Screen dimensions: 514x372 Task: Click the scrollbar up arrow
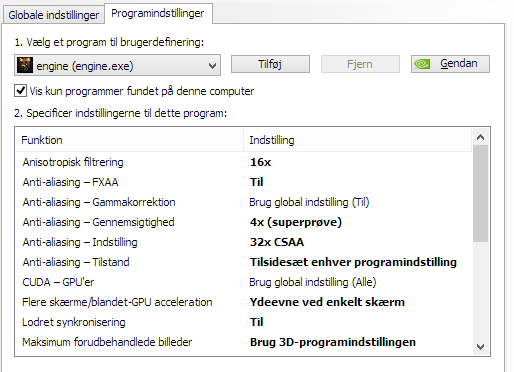480,137
